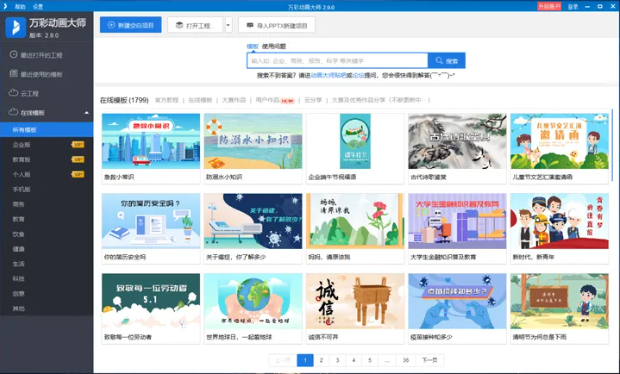Open 大赛作品 tab

coord(234,100)
